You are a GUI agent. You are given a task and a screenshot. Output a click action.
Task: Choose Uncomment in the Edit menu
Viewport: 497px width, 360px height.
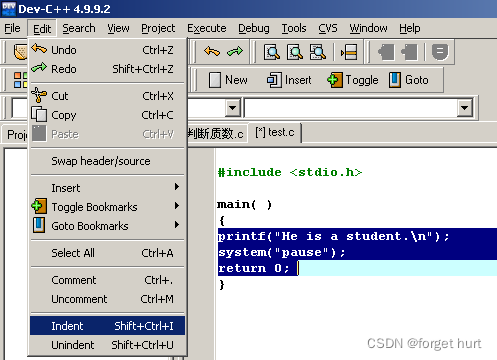pyautogui.click(x=107, y=299)
